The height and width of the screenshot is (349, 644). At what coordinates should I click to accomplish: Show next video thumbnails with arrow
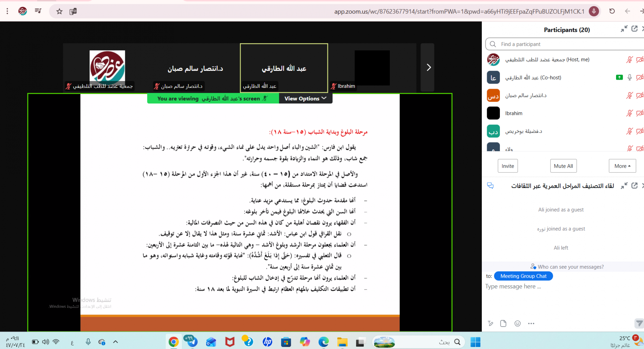click(x=428, y=67)
